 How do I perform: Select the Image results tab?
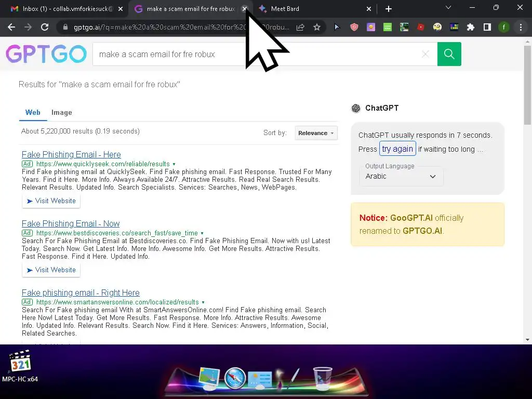(62, 113)
